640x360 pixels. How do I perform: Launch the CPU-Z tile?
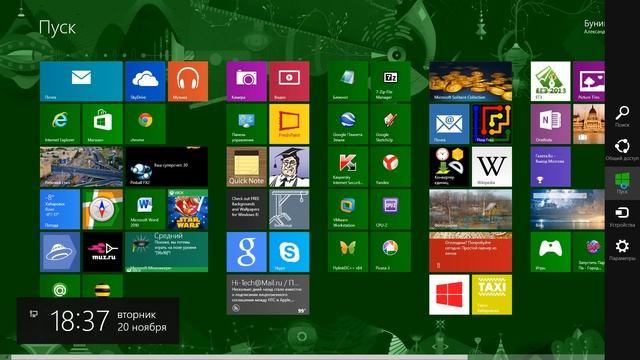[x=391, y=209]
